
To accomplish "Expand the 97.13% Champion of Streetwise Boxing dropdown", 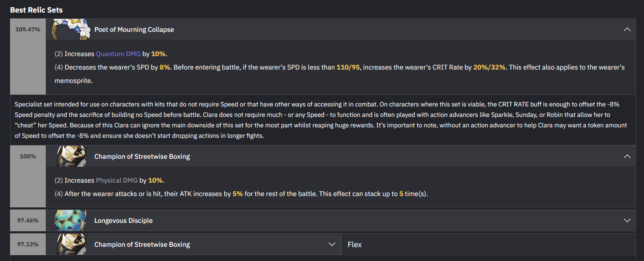I will coord(332,244).
